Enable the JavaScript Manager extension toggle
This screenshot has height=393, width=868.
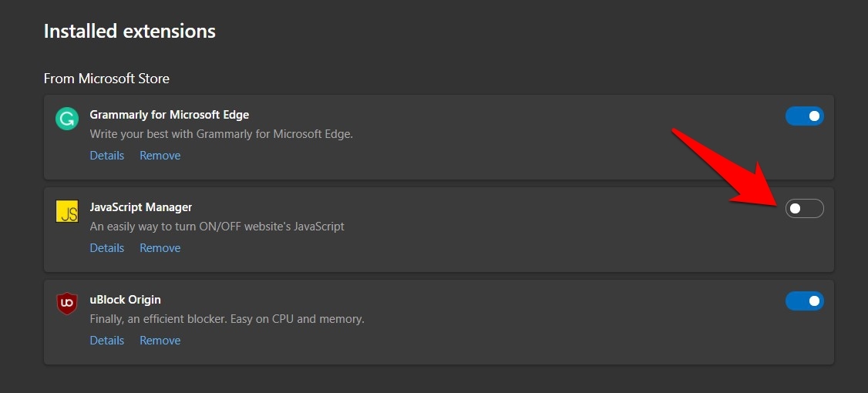(x=804, y=209)
